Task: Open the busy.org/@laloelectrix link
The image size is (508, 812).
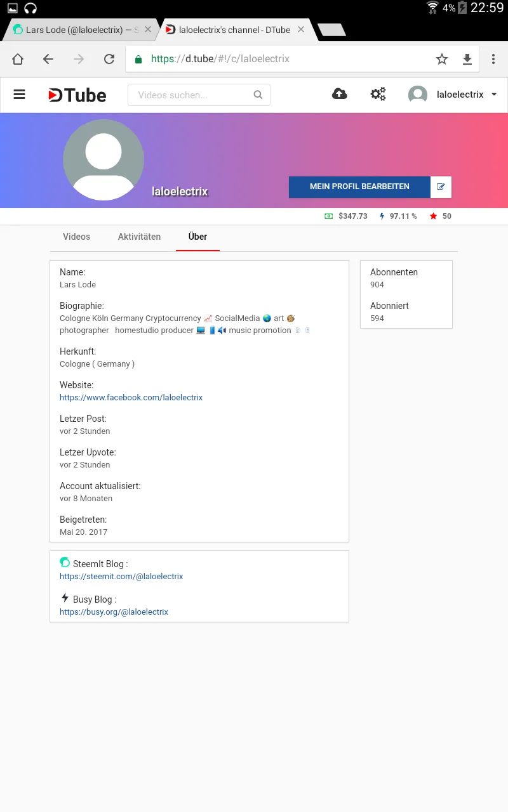Action: click(x=114, y=612)
